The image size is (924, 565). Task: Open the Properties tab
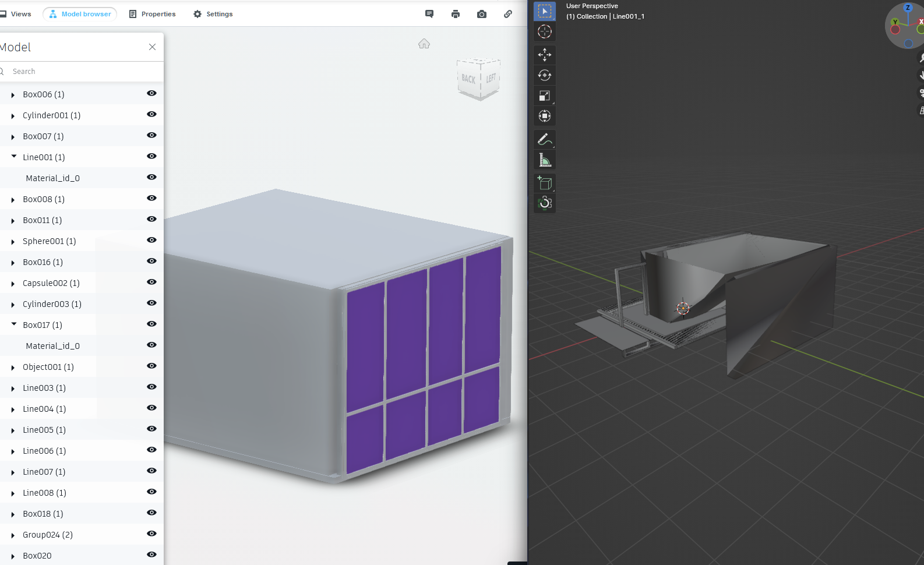tap(152, 14)
